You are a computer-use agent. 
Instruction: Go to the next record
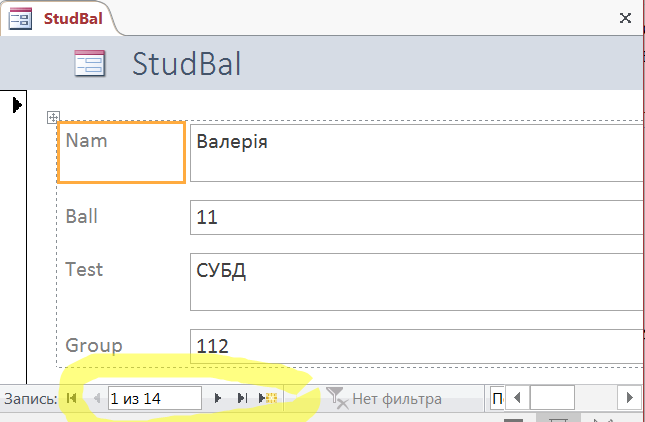[219, 398]
